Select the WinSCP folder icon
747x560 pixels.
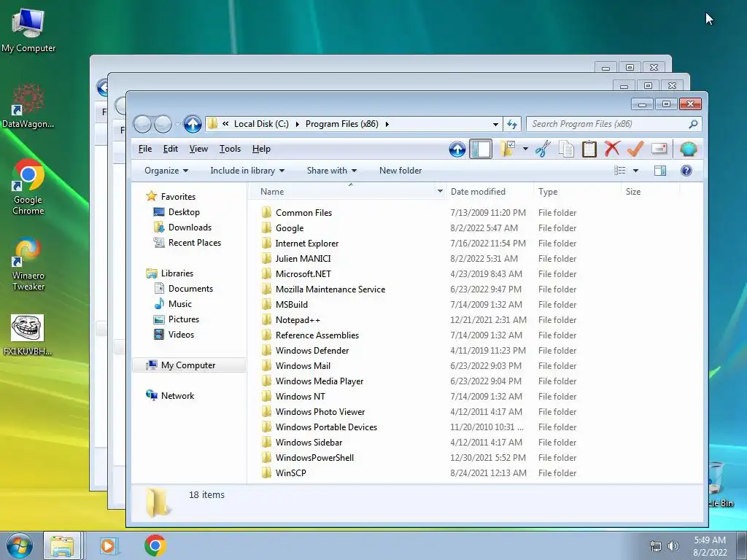[x=267, y=472]
